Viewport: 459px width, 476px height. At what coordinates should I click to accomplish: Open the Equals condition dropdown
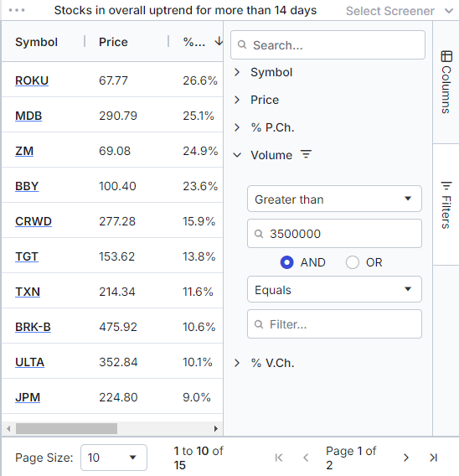334,289
